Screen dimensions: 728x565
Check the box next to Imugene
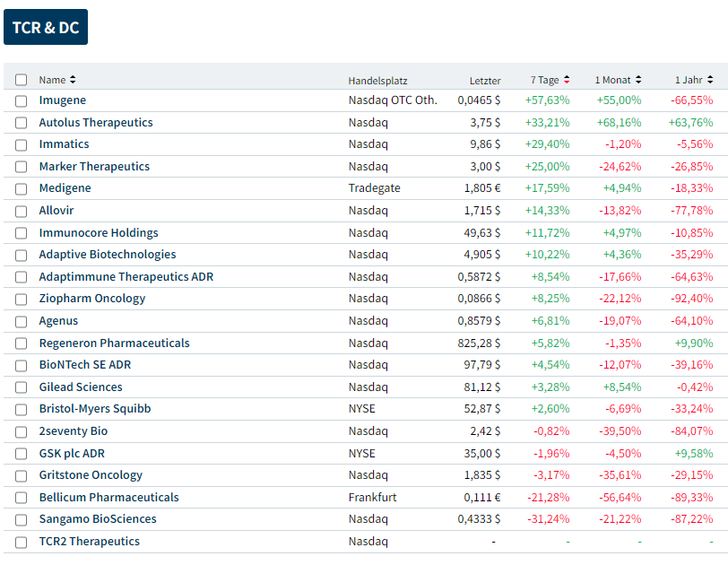(22, 100)
